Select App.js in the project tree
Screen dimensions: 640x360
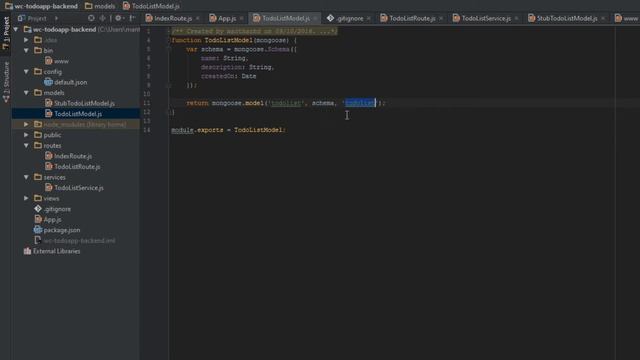coord(48,220)
